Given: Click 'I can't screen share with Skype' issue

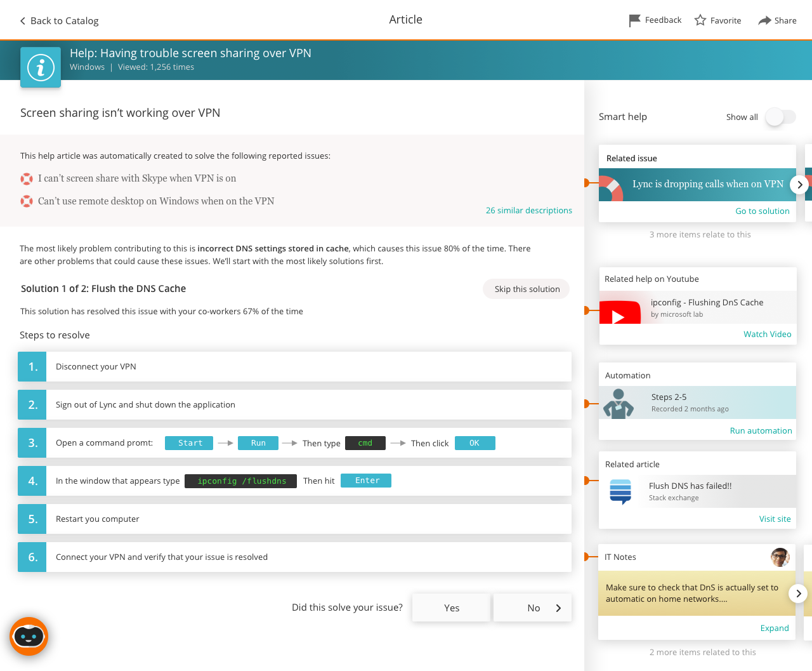Looking at the screenshot, I should point(137,179).
